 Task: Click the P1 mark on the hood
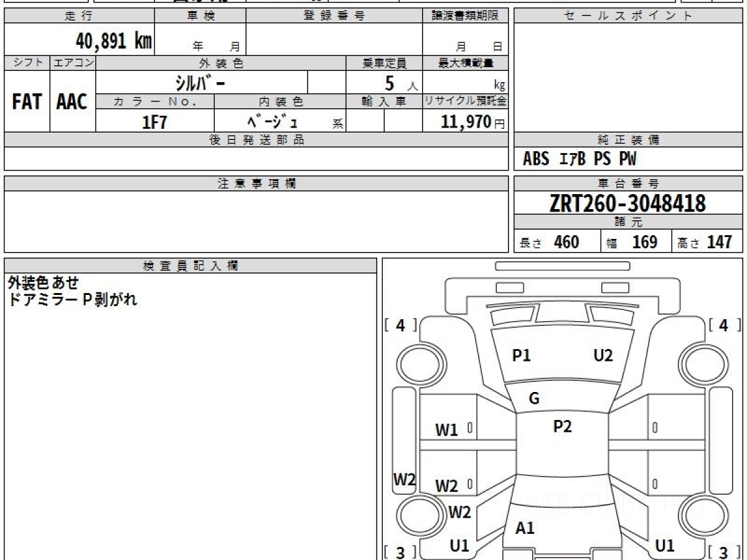pos(521,355)
